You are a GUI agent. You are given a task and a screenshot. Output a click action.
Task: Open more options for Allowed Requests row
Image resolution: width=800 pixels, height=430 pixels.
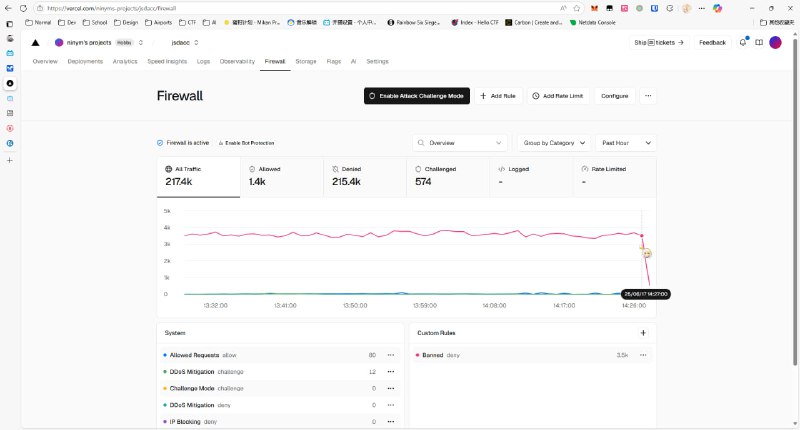[x=391, y=355]
